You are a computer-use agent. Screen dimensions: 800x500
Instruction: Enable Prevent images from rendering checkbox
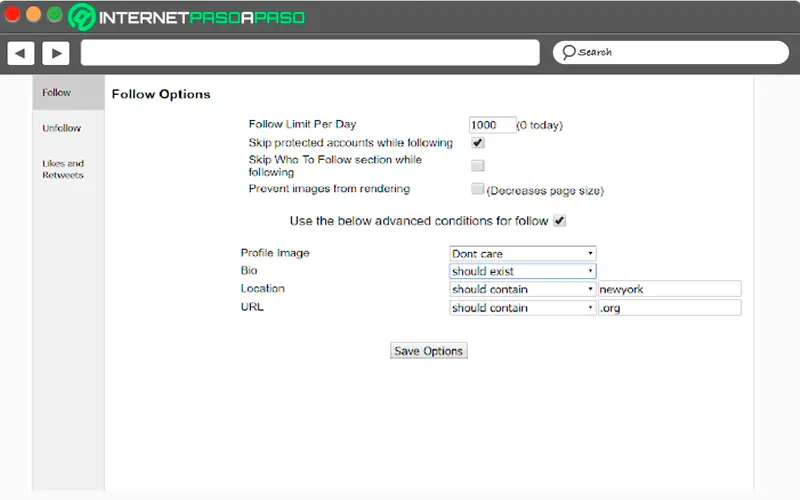coord(478,189)
